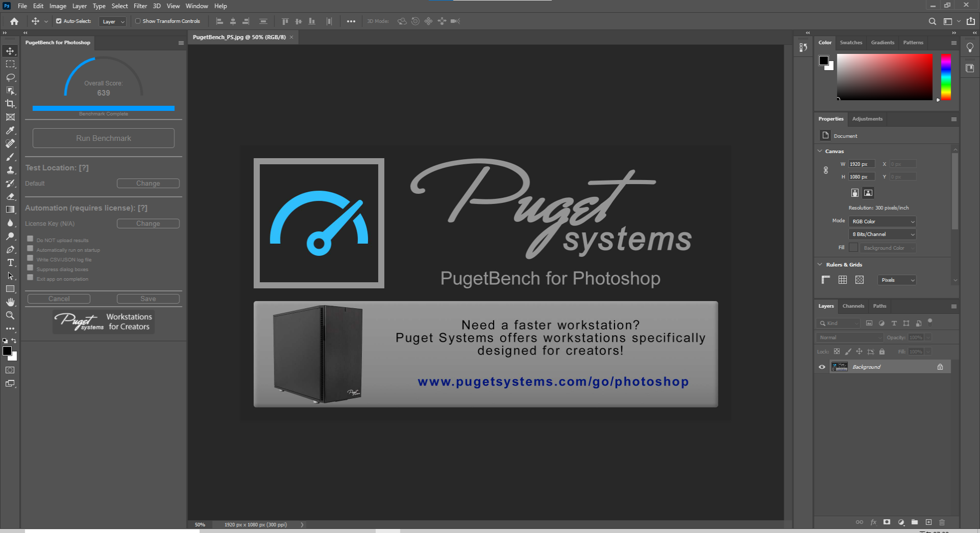Select the Frame tool
The height and width of the screenshot is (533, 980).
click(x=10, y=117)
